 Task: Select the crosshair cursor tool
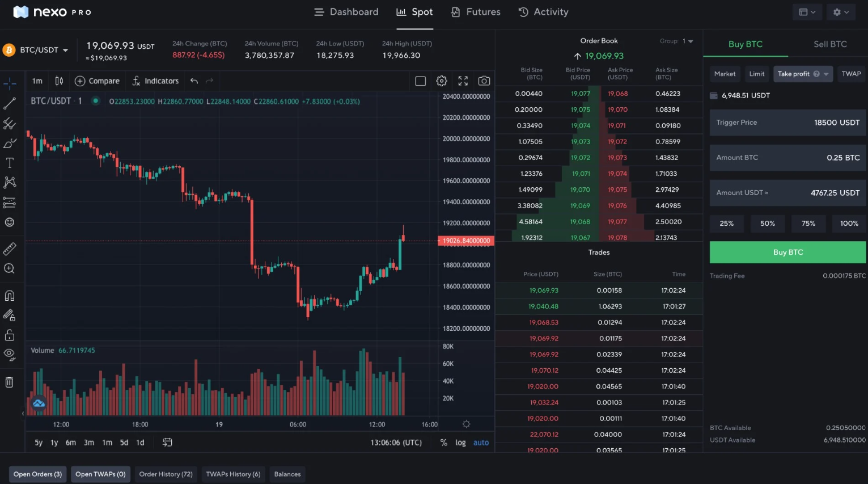10,83
